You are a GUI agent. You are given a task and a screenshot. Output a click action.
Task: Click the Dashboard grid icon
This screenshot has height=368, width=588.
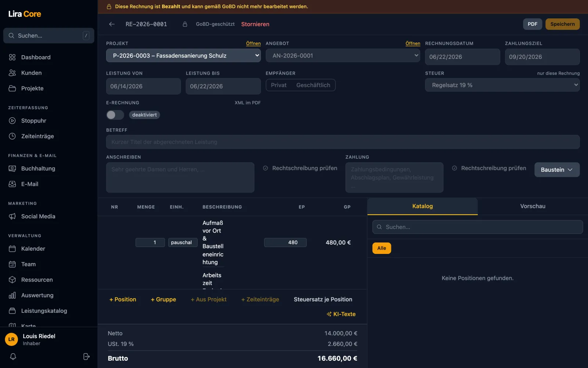(x=12, y=57)
